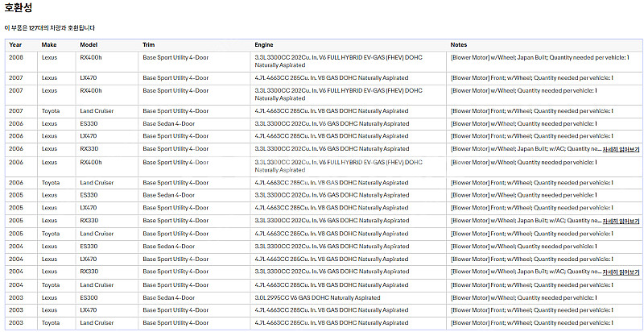Select 'ES330' model in the 2005 row
Viewport: 644px width, 332px height.
[89, 195]
